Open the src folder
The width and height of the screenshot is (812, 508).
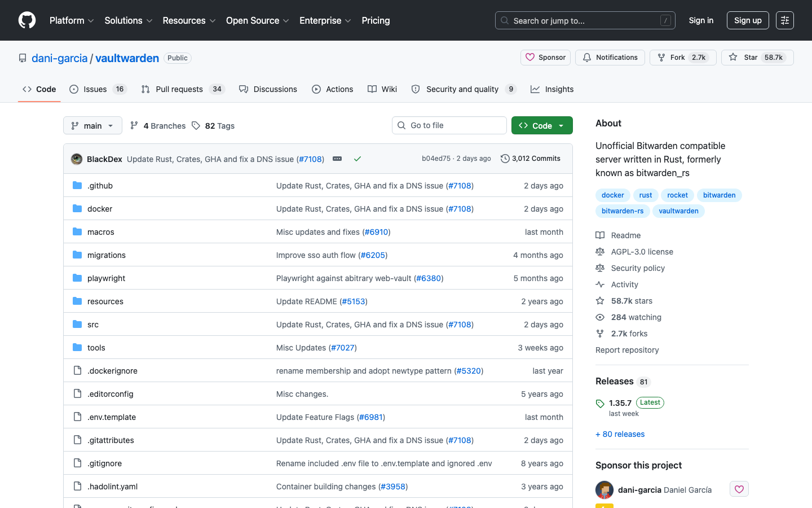click(x=93, y=325)
